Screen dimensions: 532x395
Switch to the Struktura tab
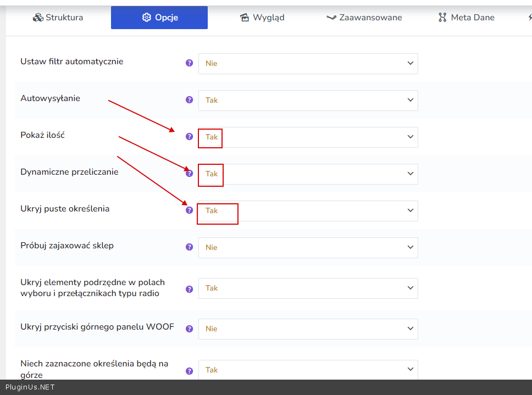(x=58, y=18)
